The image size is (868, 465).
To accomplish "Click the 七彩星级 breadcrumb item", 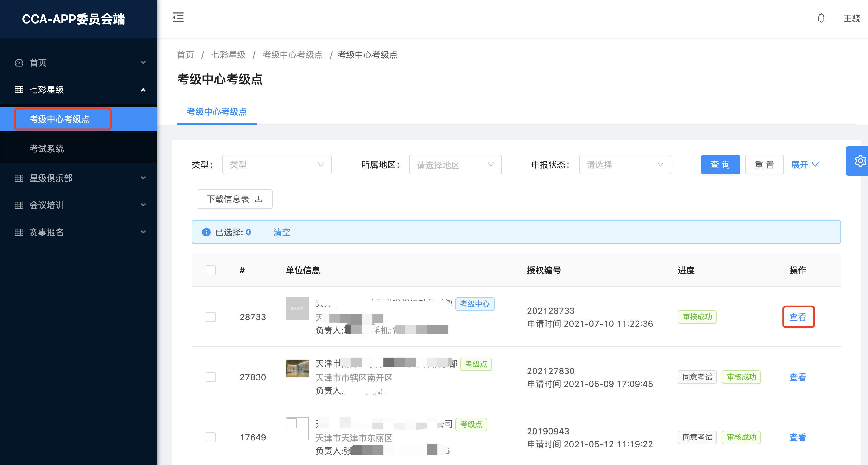I will pyautogui.click(x=228, y=55).
